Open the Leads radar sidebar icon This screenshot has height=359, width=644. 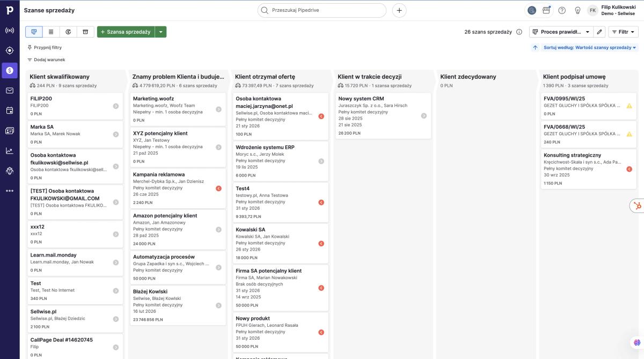10,30
